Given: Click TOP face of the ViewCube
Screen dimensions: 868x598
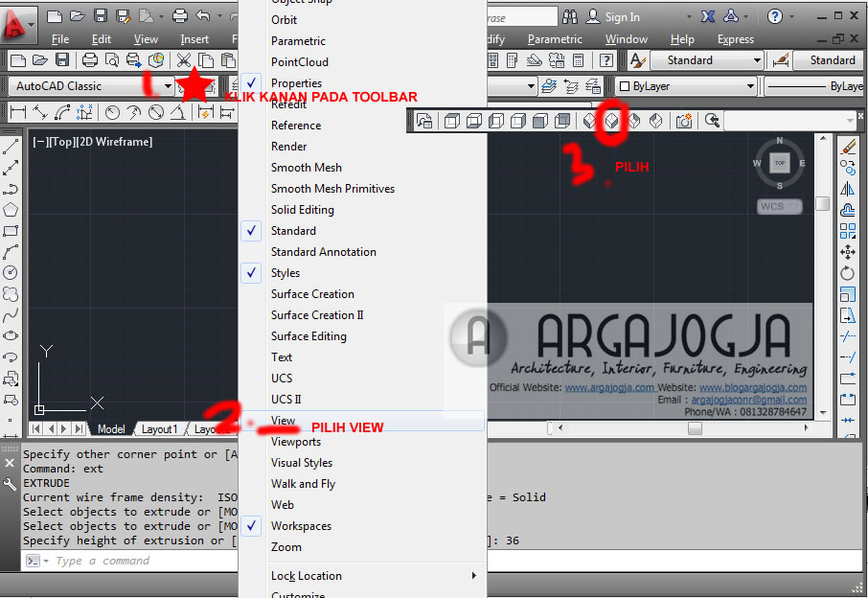Looking at the screenshot, I should click(x=780, y=163).
